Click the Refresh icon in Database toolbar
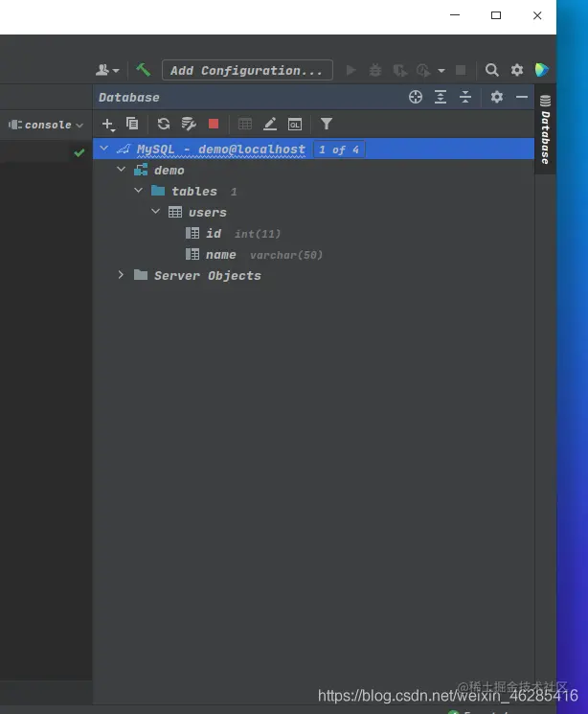The image size is (588, 714). click(x=164, y=124)
